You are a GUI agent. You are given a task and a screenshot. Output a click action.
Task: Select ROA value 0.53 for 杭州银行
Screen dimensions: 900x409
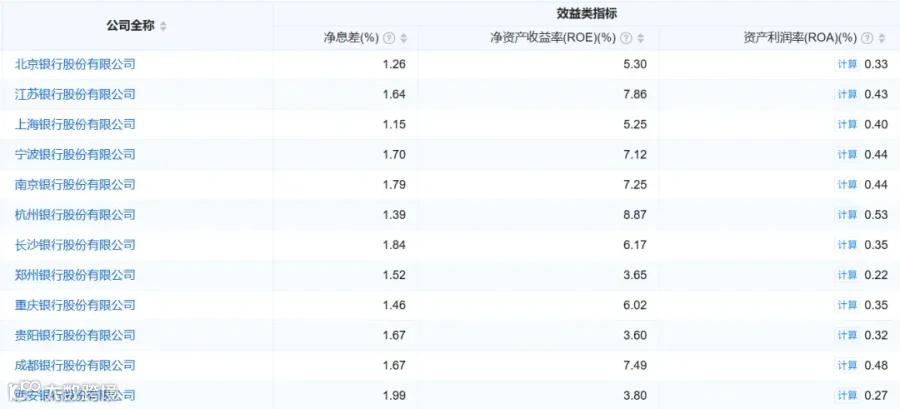click(876, 215)
